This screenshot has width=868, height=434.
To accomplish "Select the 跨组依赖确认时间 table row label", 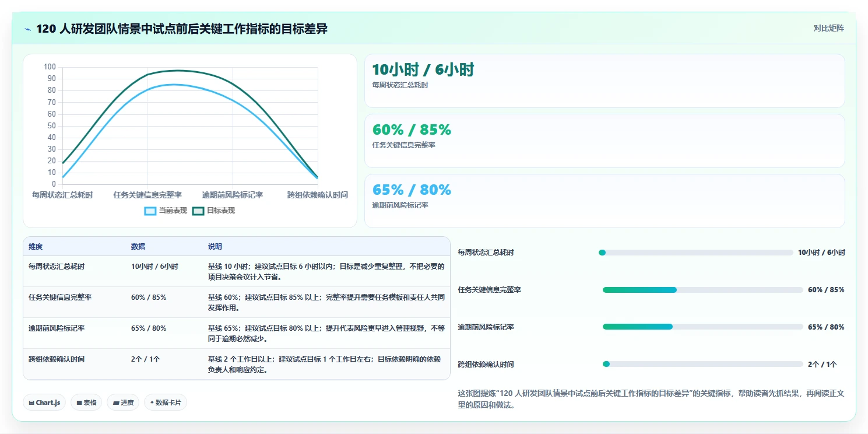I will point(57,359).
